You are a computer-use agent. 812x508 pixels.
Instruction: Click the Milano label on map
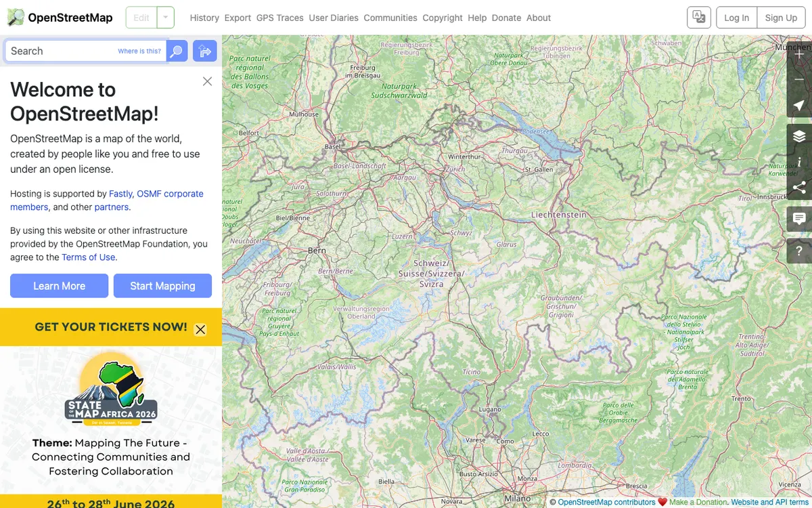coord(518,498)
